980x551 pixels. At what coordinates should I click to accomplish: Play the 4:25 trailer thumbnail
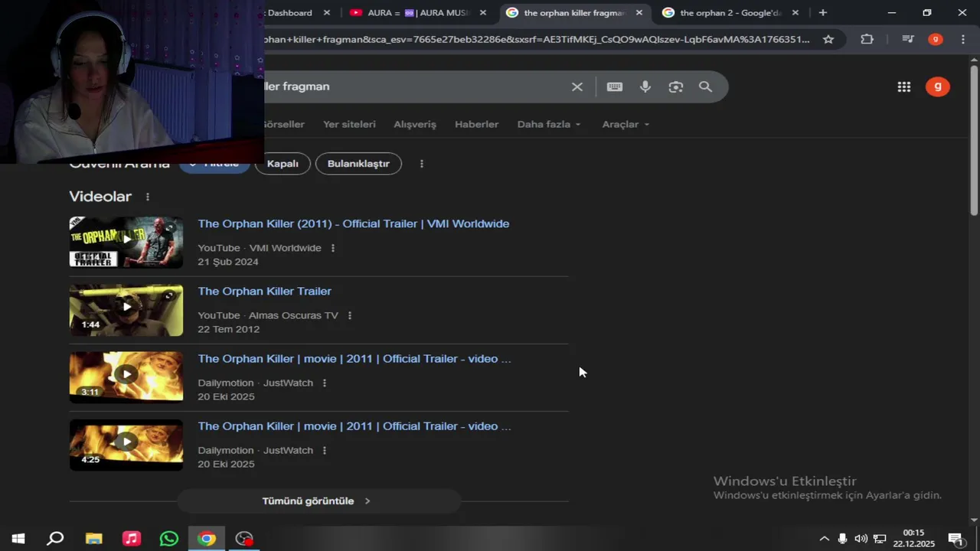coord(126,445)
